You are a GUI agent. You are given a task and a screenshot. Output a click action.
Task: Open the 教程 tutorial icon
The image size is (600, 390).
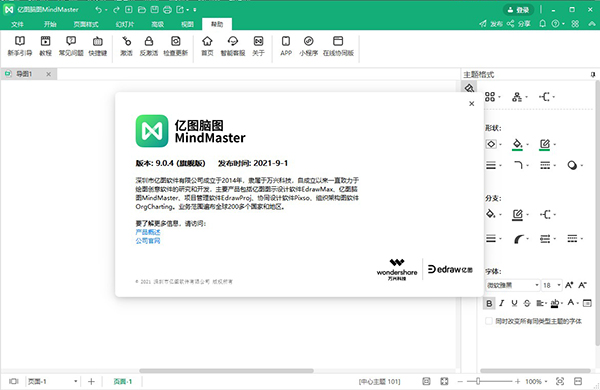[46, 46]
